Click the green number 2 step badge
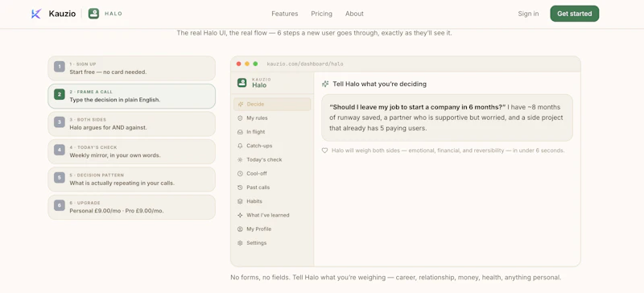This screenshot has width=644, height=293. [60, 94]
